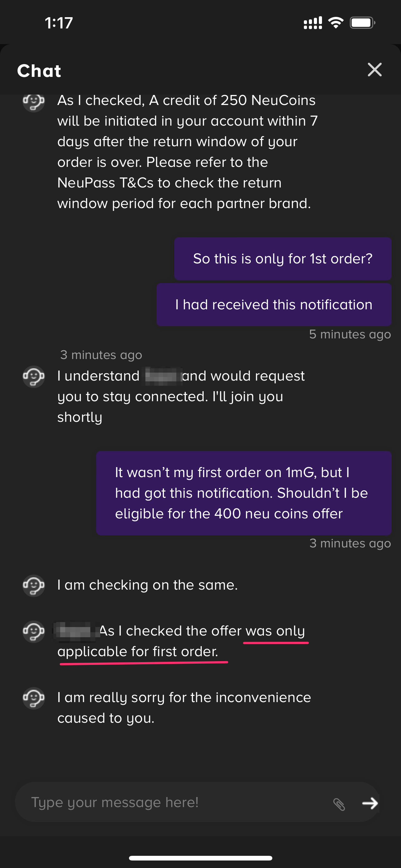Close the Chat window
This screenshot has width=401, height=868.
click(x=374, y=70)
